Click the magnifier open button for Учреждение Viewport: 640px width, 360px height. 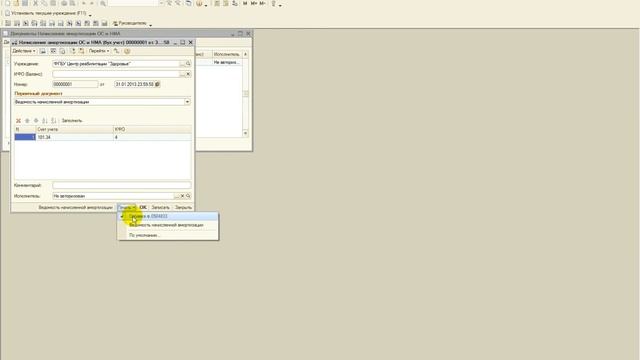click(188, 64)
